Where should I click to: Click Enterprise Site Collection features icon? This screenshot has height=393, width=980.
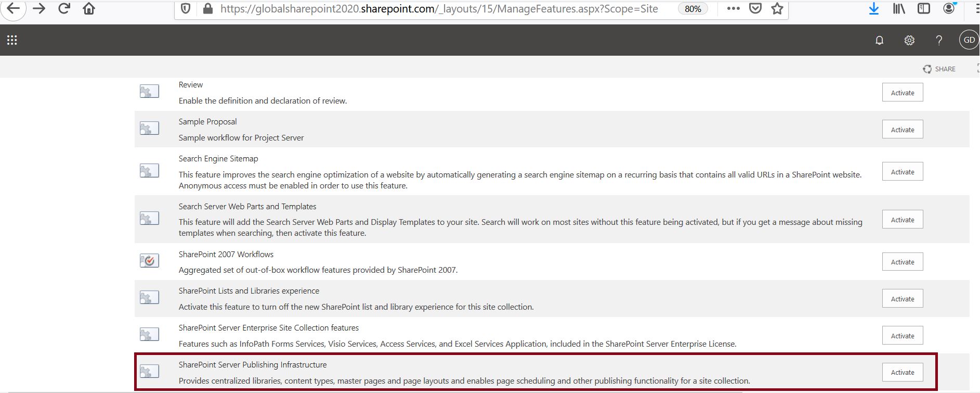149,335
